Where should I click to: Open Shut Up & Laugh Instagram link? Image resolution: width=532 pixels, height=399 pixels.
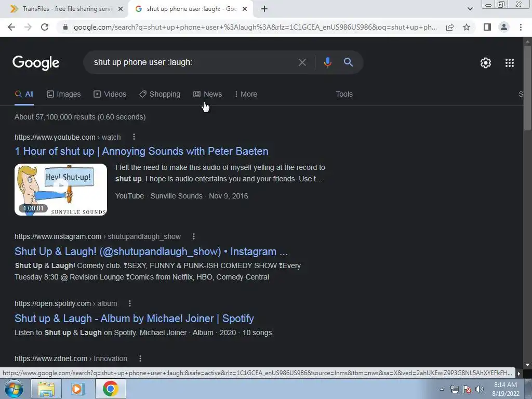pyautogui.click(x=151, y=251)
